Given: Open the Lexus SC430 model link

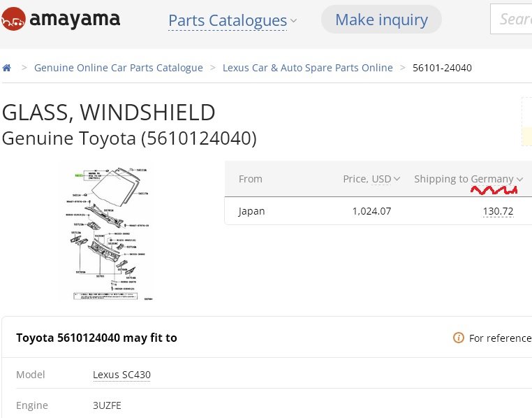Looking at the screenshot, I should 121,375.
